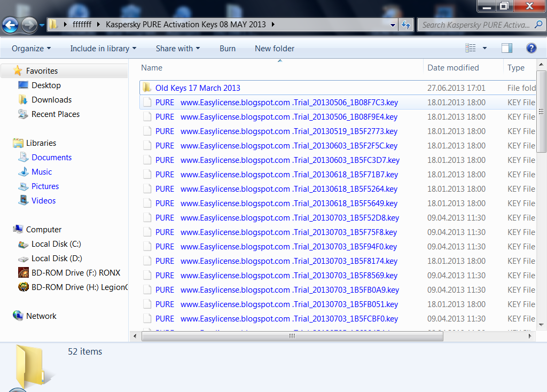Expand the arrow after fffffff breadcrumb
This screenshot has height=392, width=547.
point(98,25)
